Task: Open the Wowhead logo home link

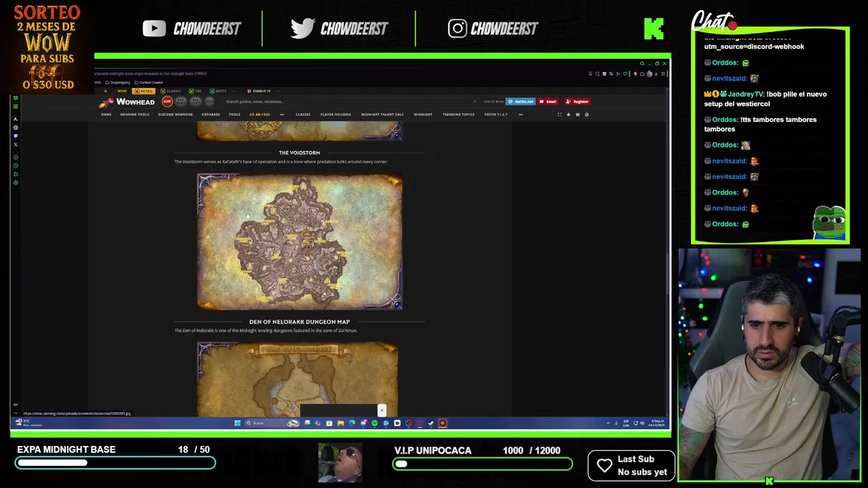Action: tap(127, 102)
